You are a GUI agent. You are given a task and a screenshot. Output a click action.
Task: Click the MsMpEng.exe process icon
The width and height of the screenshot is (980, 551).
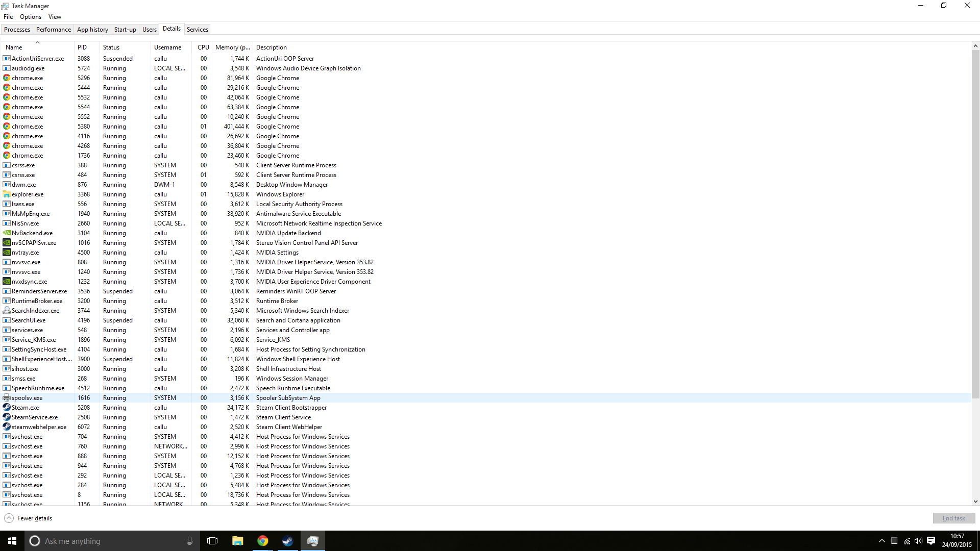point(7,214)
